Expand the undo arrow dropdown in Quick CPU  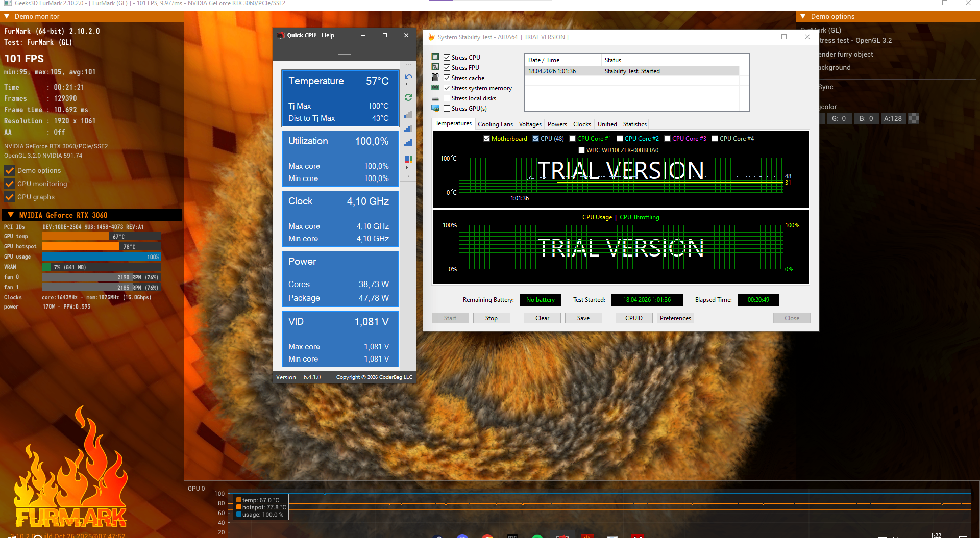pos(407,84)
